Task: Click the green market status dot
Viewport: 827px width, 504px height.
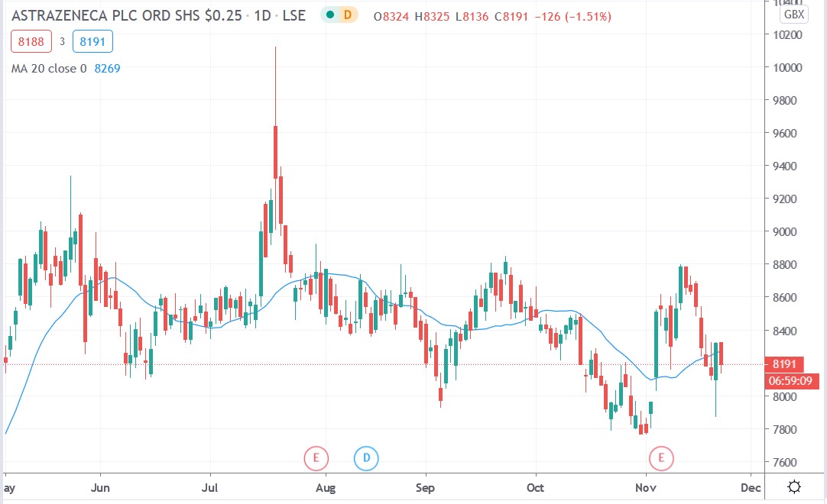Action: [330, 15]
